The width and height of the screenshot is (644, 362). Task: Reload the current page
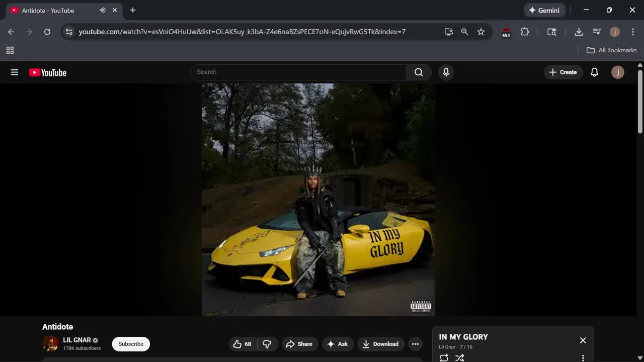[x=47, y=32]
